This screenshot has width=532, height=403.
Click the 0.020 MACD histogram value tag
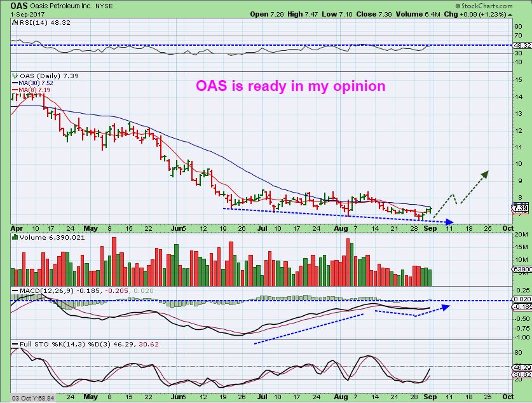pos(522,299)
